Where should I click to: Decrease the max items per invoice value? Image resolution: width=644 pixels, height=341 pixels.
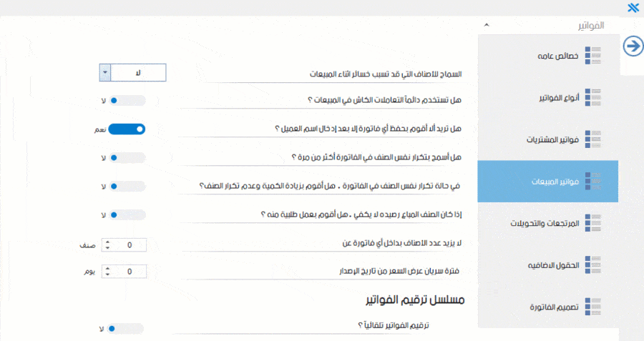point(107,248)
